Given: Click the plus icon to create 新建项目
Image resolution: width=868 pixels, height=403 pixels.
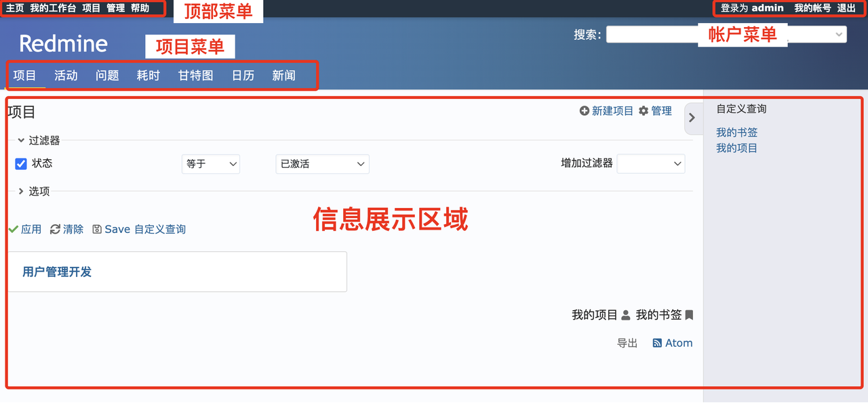Looking at the screenshot, I should point(584,110).
